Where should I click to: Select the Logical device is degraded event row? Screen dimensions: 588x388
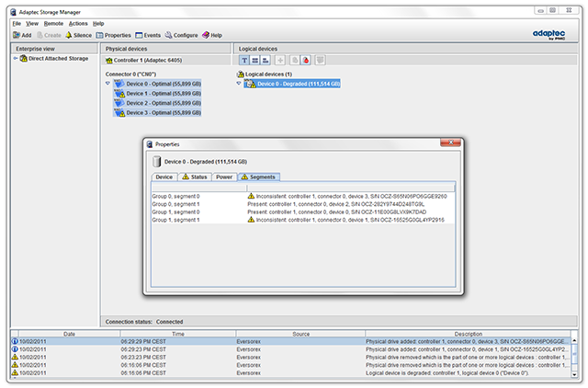click(290, 373)
